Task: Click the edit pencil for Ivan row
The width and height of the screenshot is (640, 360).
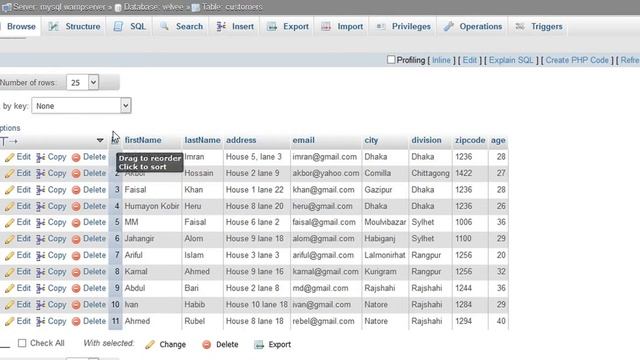Action: pyautogui.click(x=9, y=305)
